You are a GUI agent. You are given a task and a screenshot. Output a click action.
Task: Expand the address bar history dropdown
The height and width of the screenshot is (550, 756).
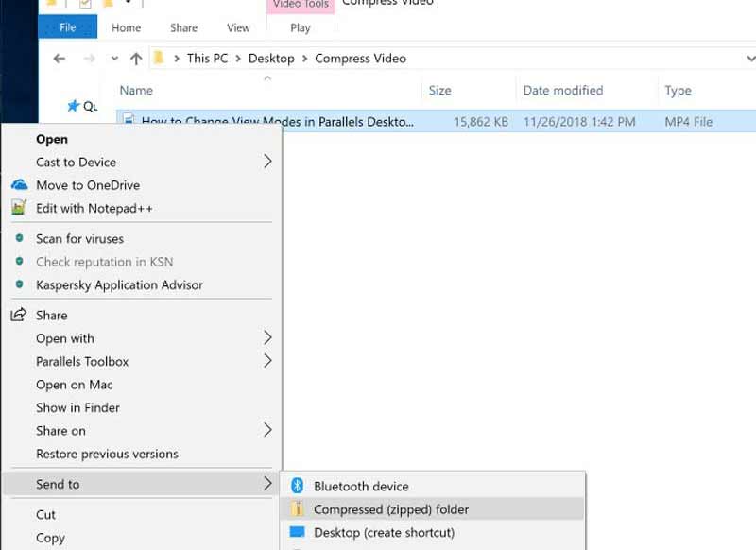(x=750, y=59)
